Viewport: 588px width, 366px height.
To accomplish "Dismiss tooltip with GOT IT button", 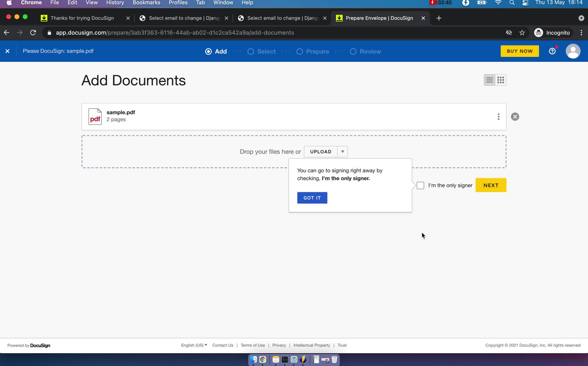I will [x=312, y=198].
